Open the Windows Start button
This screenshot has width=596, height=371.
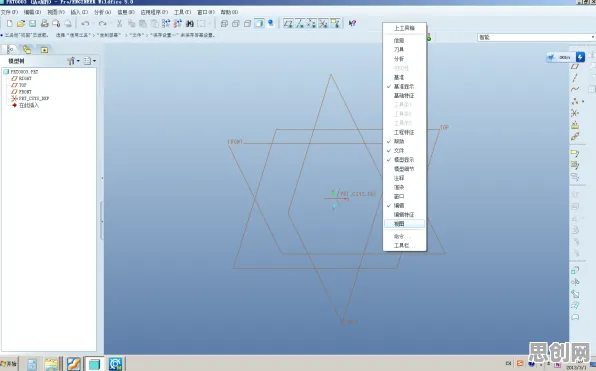click(8, 364)
